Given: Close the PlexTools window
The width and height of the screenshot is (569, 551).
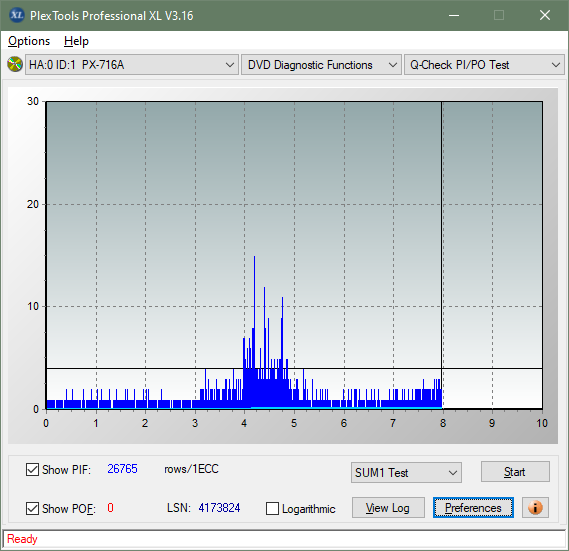Looking at the screenshot, I should pyautogui.click(x=545, y=15).
